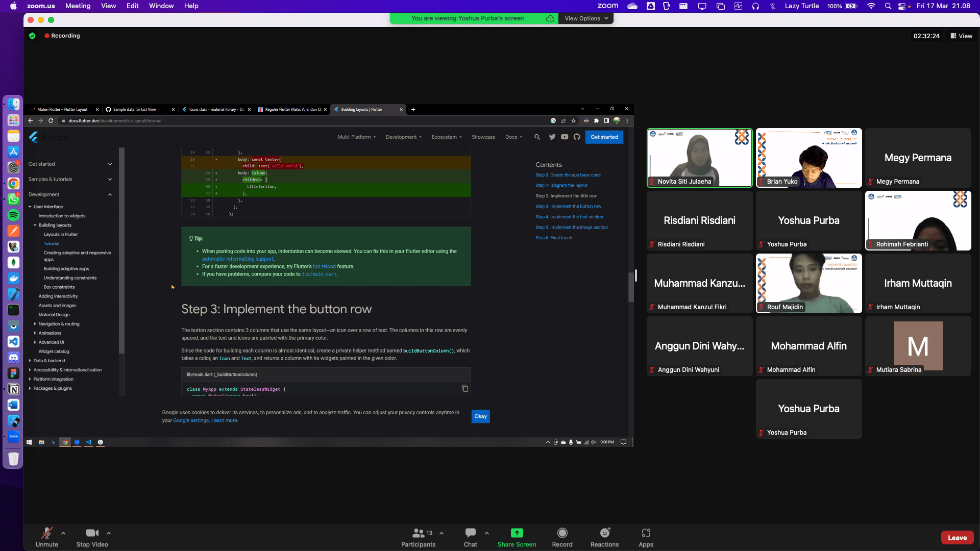Open Google Chrome from the Dock

(x=13, y=183)
